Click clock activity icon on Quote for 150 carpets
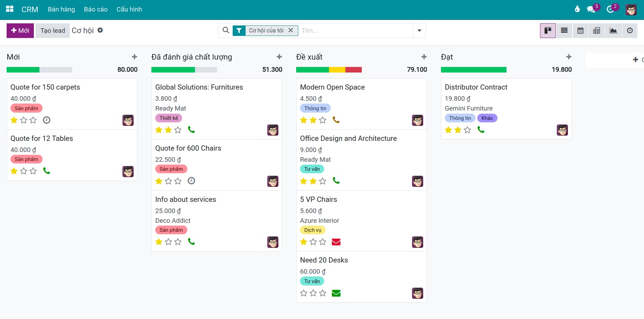Screen dimensions: 644x319 46,120
